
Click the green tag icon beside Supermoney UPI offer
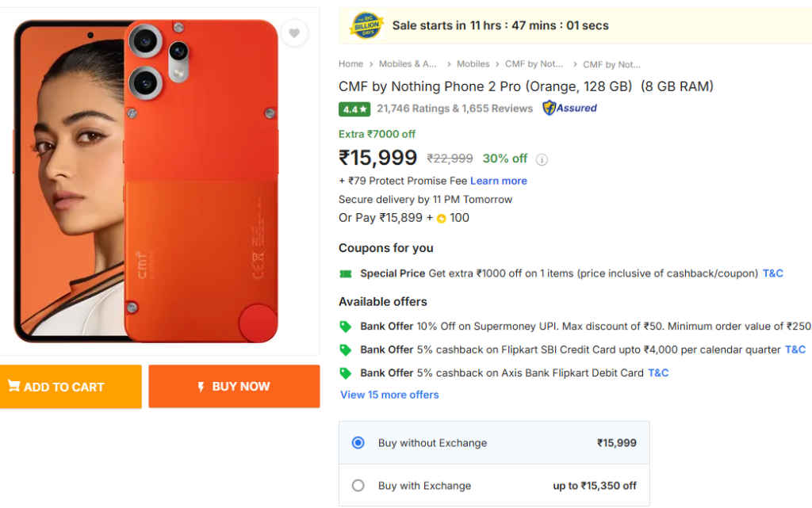point(346,327)
